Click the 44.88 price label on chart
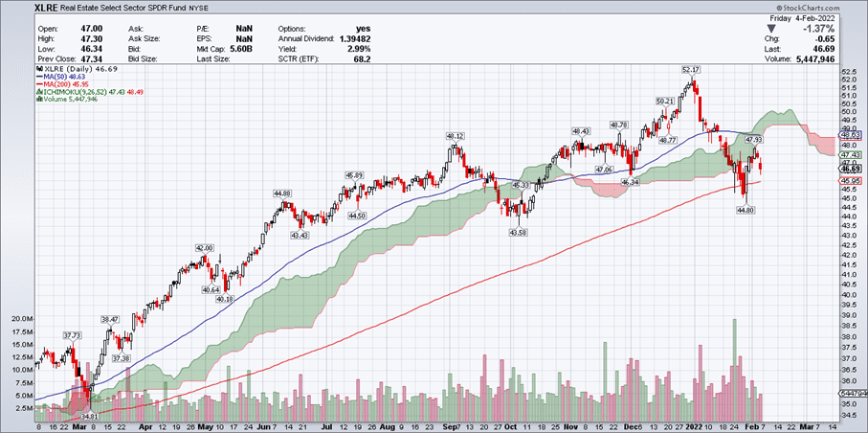Screen dimensions: 868x433 pos(281,193)
